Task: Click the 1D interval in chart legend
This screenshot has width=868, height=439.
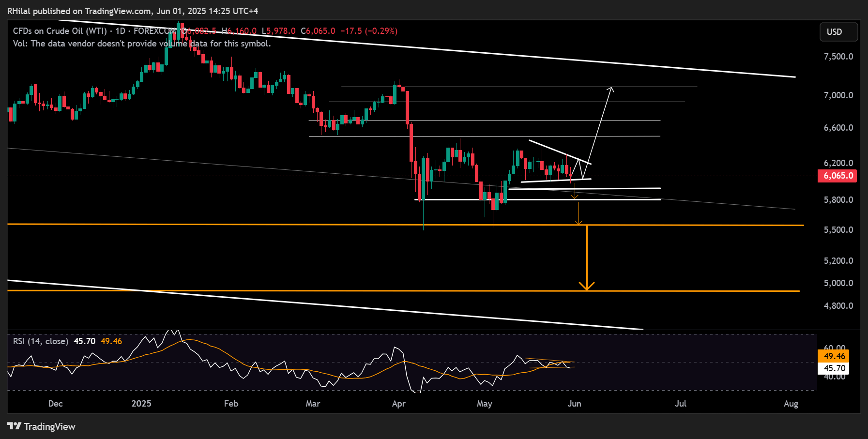Action: click(x=120, y=31)
